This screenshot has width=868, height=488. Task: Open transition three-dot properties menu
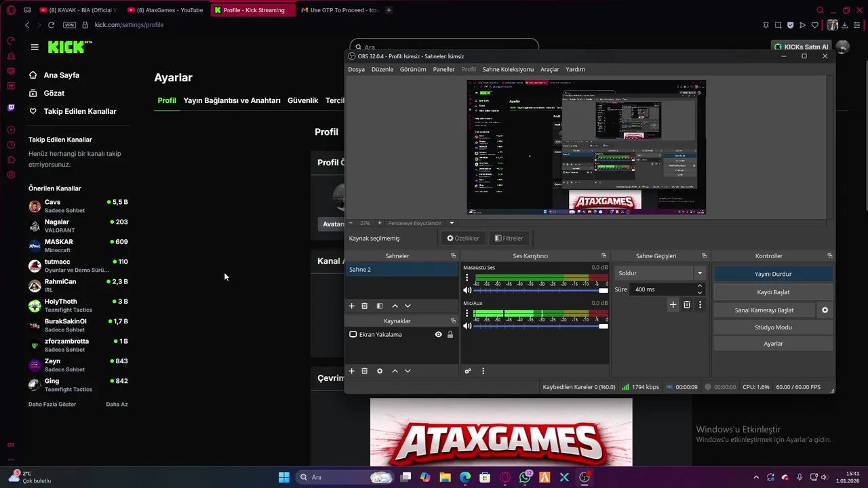(700, 305)
